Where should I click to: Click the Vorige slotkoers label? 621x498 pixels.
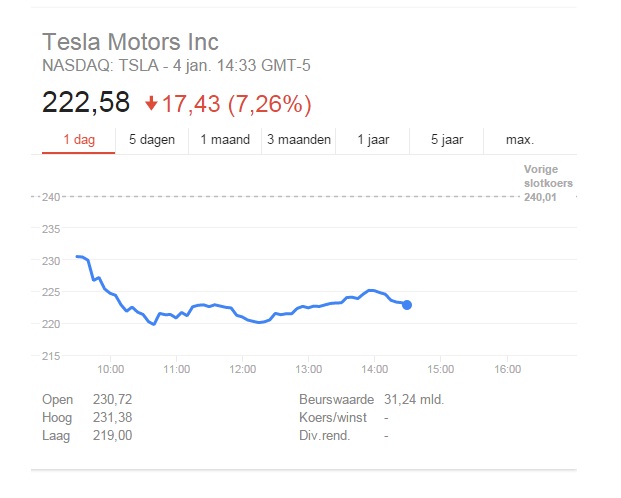tap(541, 174)
